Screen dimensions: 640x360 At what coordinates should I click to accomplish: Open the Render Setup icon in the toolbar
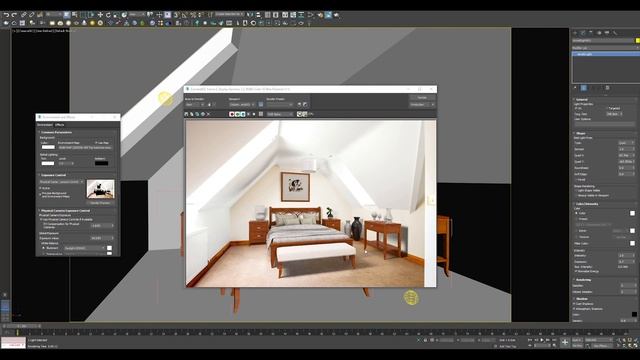click(x=320, y=15)
